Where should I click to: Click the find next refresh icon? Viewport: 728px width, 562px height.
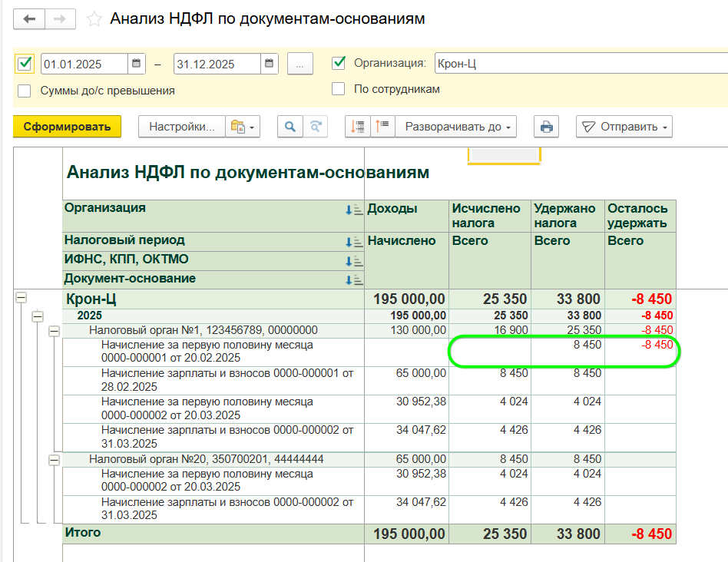pyautogui.click(x=316, y=127)
